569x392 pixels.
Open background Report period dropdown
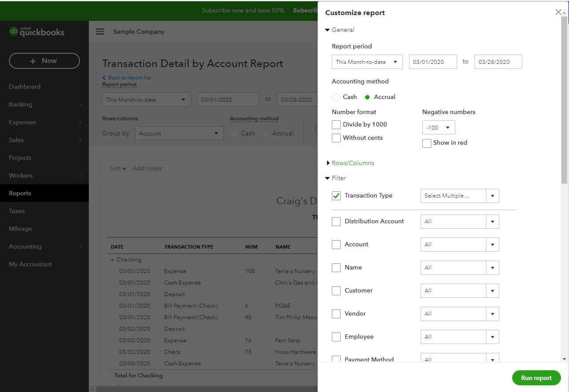coord(147,99)
